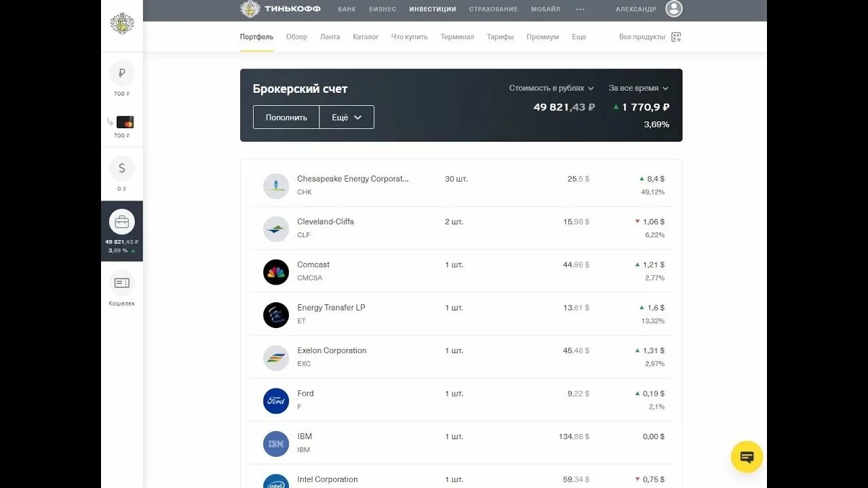Open the ruble account icon in the sidebar
Viewport: 868px width, 488px height.
(122, 73)
